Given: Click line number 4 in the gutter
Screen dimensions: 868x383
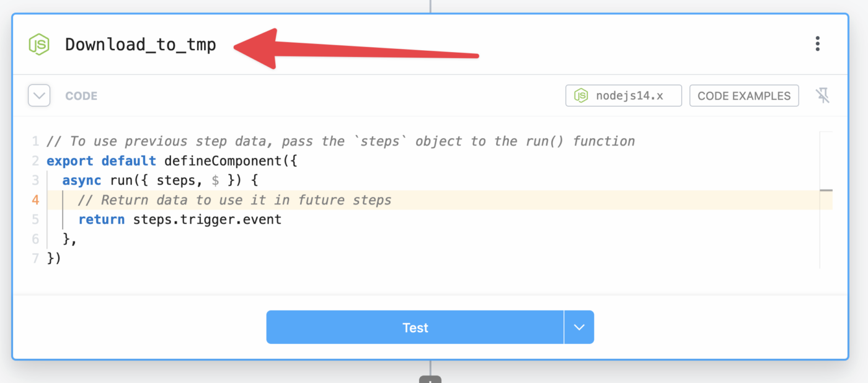Looking at the screenshot, I should click(x=35, y=200).
